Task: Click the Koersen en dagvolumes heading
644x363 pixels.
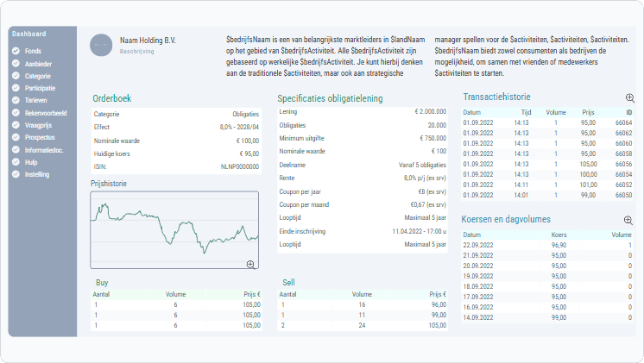Action: coord(506,219)
